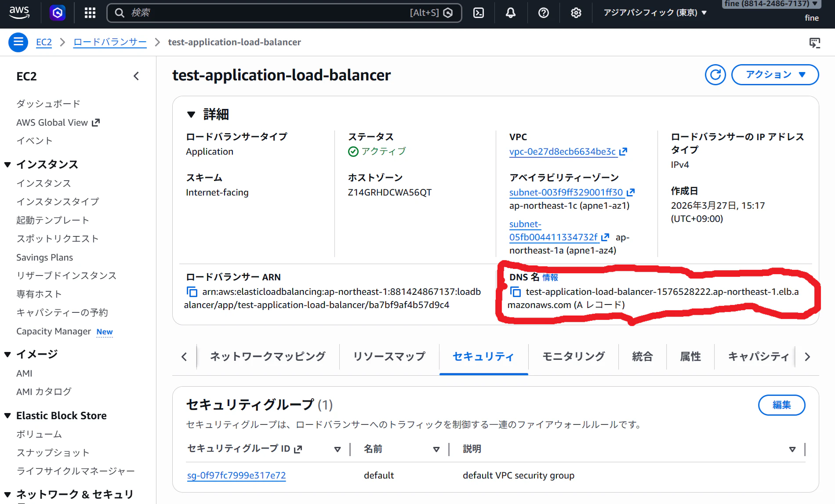
Task: Open 専有ホスト in the sidebar
Action: pyautogui.click(x=39, y=294)
